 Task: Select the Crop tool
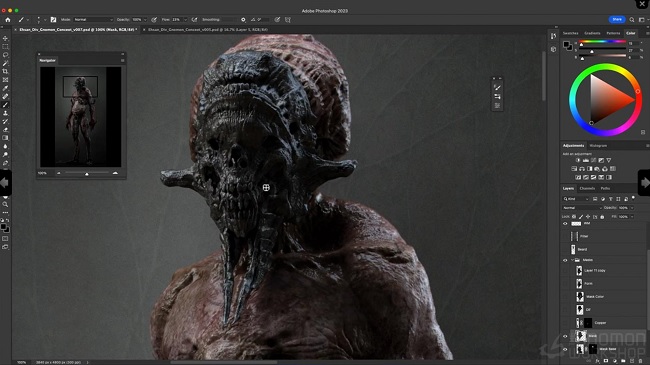5,71
